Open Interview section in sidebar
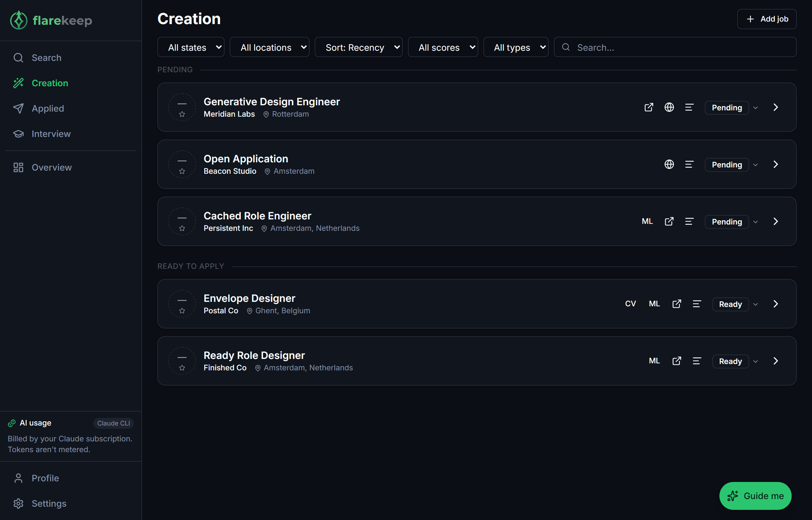812x520 pixels. [71, 134]
